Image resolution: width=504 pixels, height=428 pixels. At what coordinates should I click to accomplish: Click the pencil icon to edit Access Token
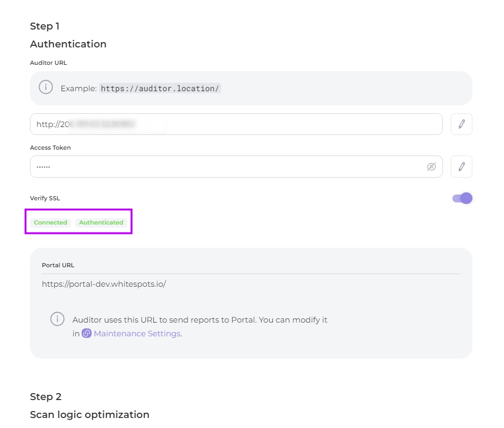[461, 167]
